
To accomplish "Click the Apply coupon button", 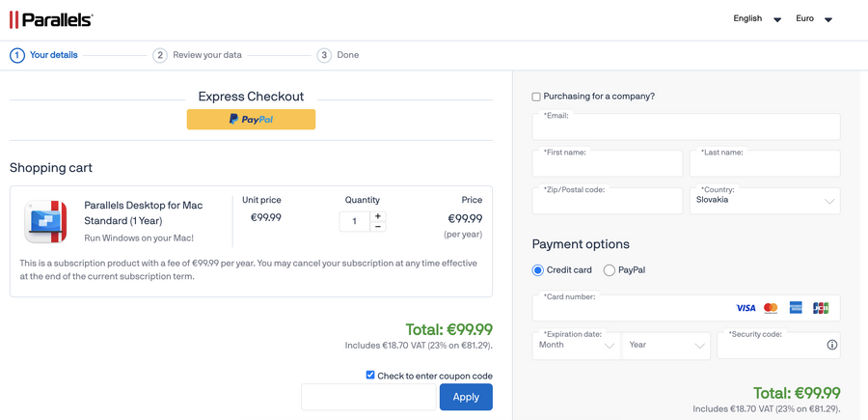I will click(466, 397).
